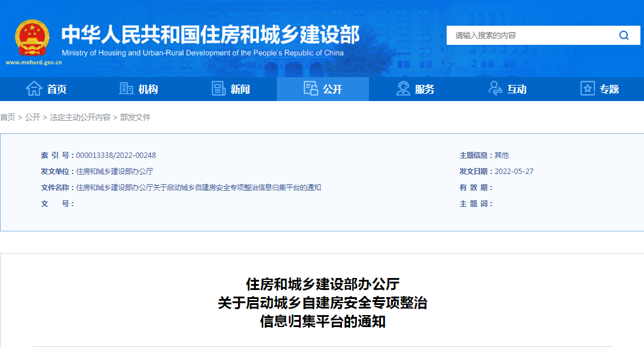This screenshot has width=644, height=348.
Task: Click the Chinese ministry name heading
Action: point(210,34)
